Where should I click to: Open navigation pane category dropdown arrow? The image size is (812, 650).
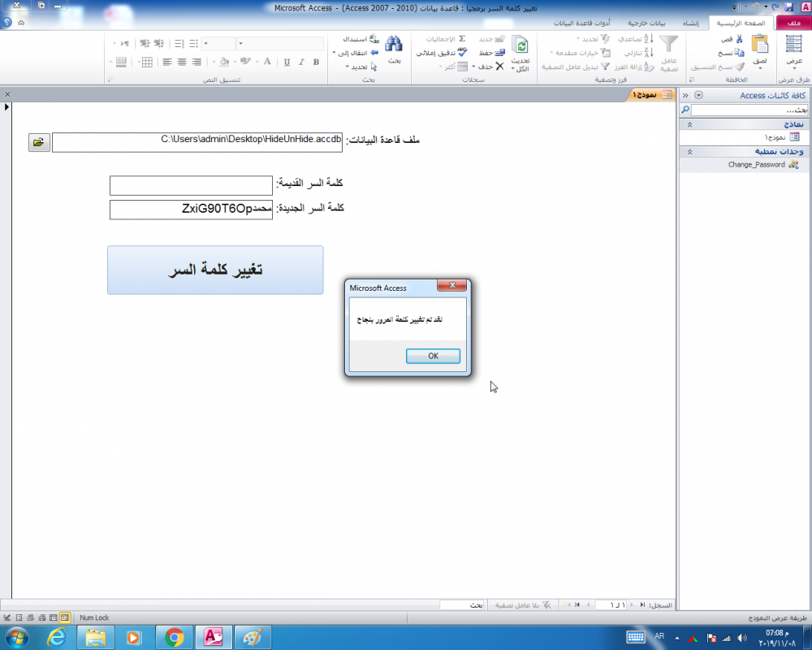(x=698, y=95)
